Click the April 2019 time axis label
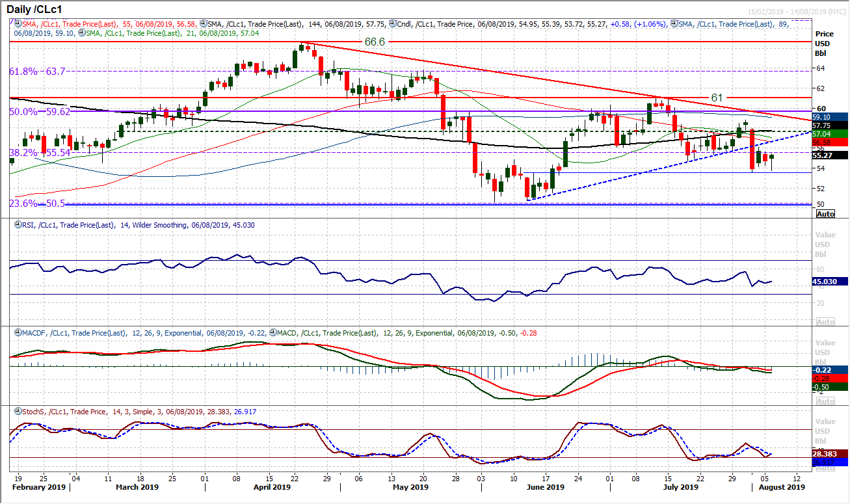This screenshot has width=850, height=504. pyautogui.click(x=272, y=487)
